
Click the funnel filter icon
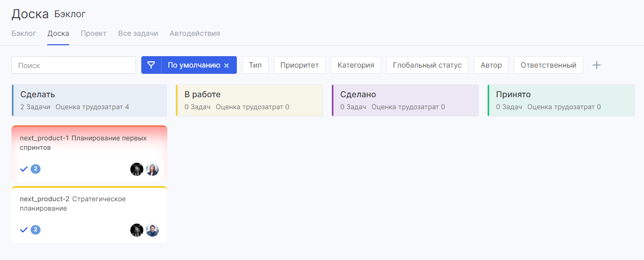coord(151,65)
